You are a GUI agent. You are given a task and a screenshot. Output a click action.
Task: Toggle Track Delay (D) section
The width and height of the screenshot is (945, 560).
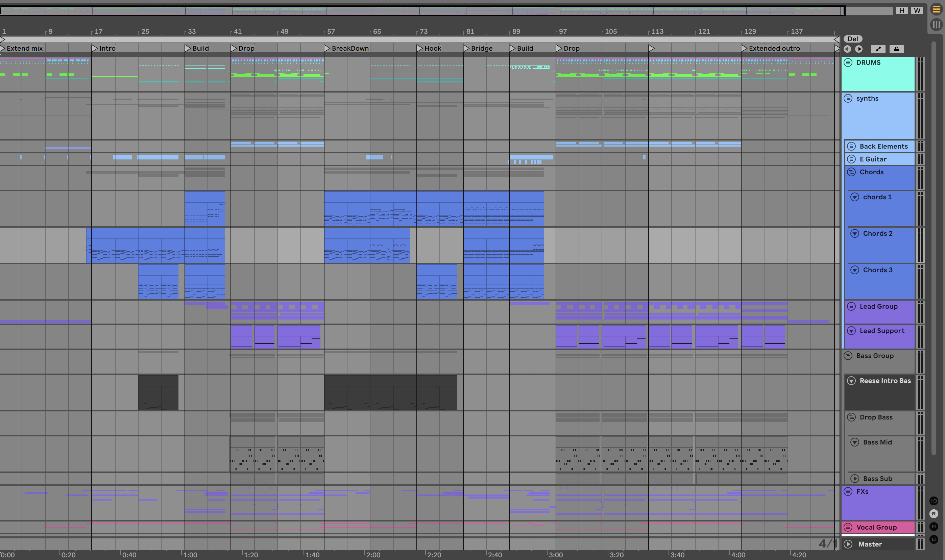pyautogui.click(x=934, y=539)
